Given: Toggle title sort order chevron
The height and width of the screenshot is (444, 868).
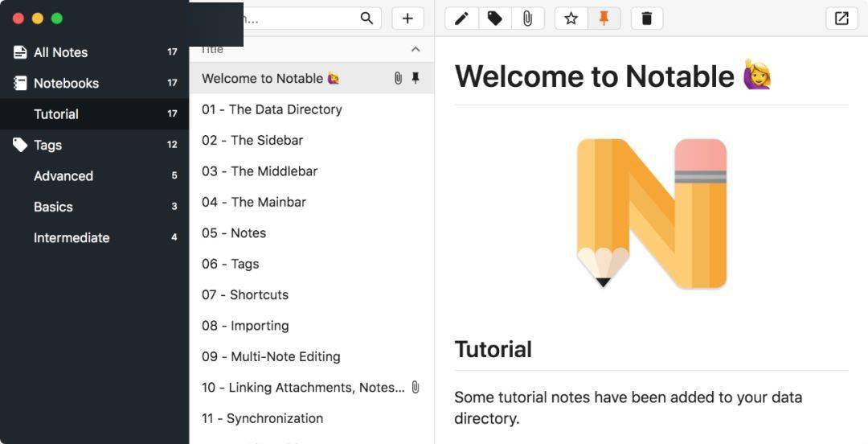Looking at the screenshot, I should [x=416, y=49].
